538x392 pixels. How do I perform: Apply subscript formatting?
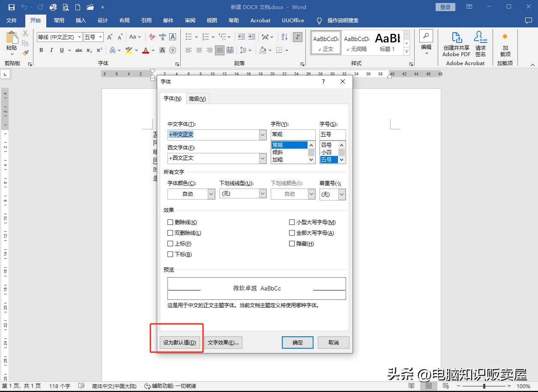pos(89,50)
